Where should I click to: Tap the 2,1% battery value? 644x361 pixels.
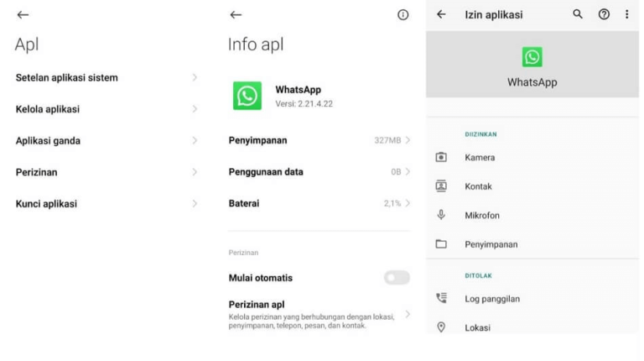(392, 203)
